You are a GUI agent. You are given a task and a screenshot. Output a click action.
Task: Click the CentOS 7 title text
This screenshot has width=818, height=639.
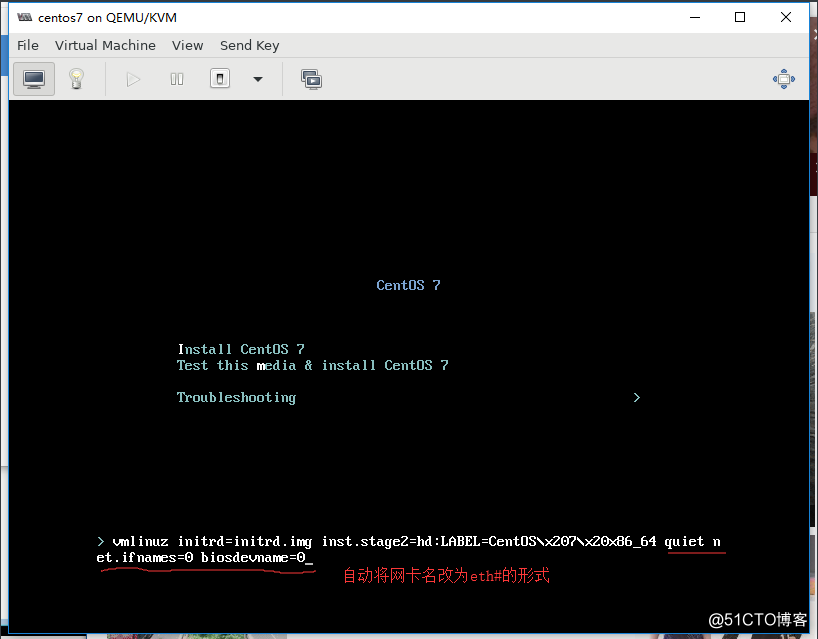tap(408, 285)
